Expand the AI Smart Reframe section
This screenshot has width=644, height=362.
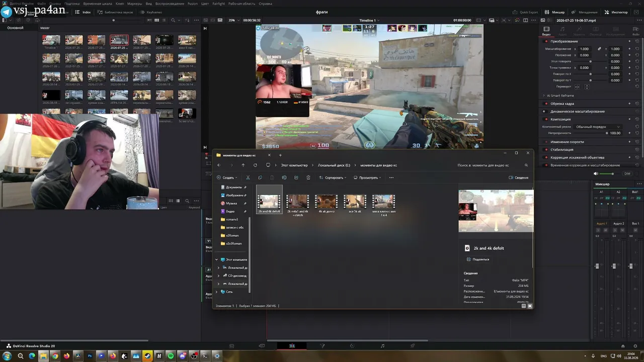(544, 96)
